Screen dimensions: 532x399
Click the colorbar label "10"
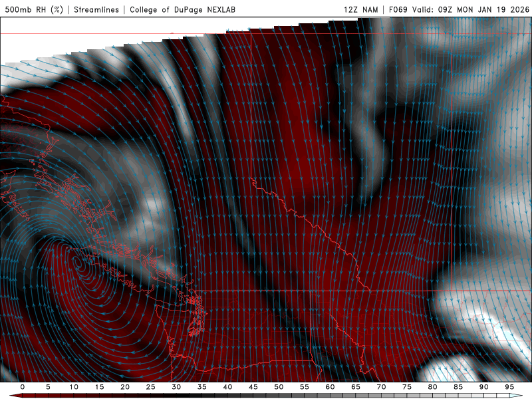coord(74,387)
